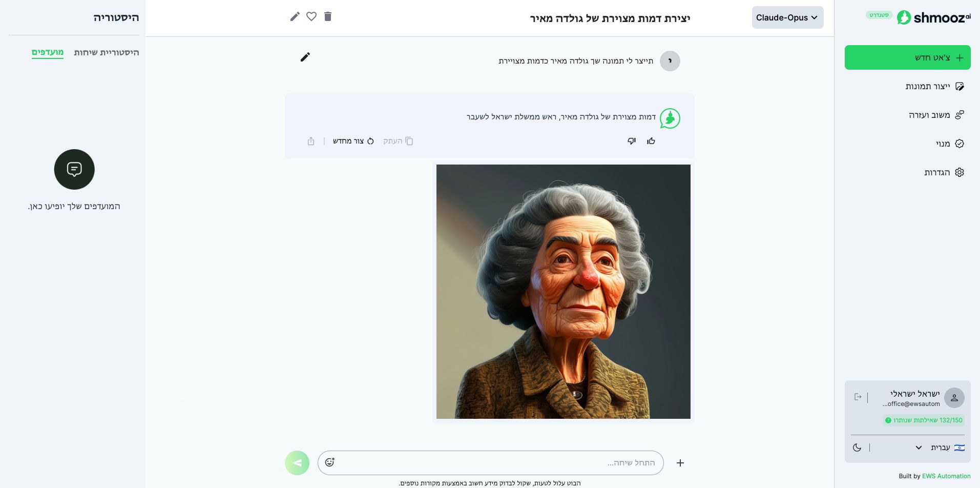Share the response via share icon
980x488 pixels.
(311, 141)
